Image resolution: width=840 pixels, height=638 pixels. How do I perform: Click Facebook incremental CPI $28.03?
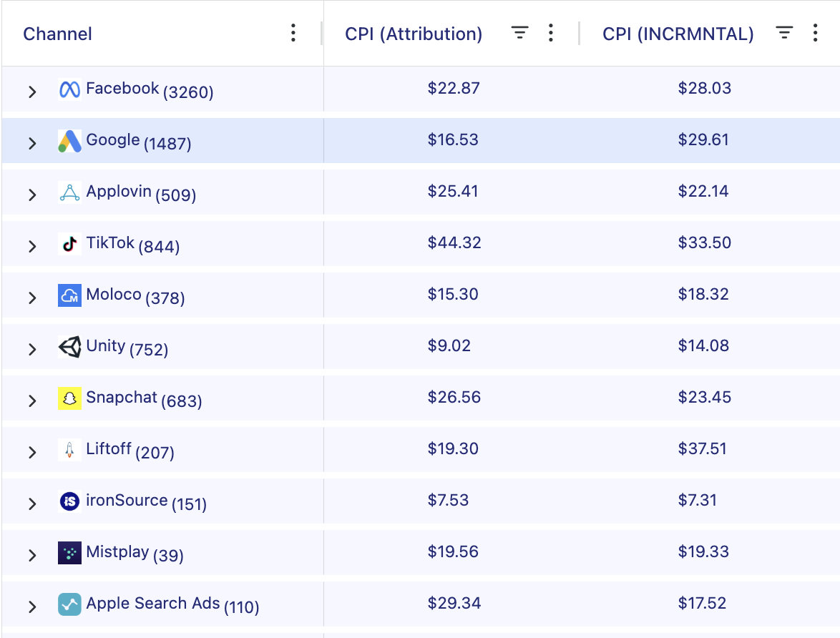coord(705,88)
